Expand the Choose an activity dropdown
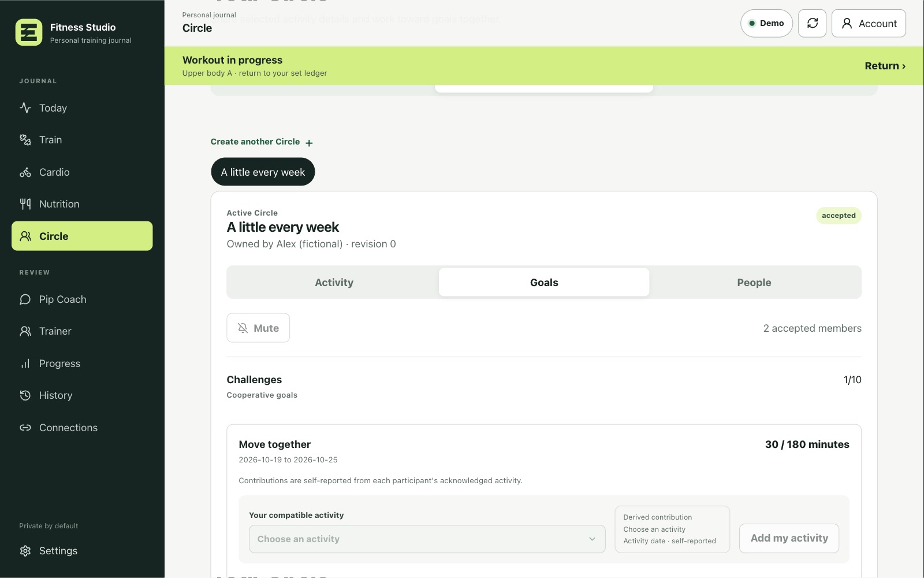The width and height of the screenshot is (924, 578). click(427, 539)
